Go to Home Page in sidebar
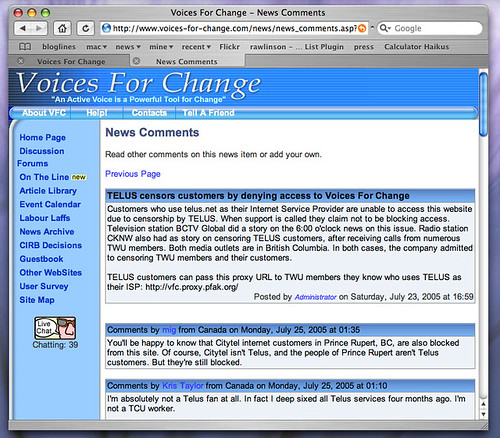The height and width of the screenshot is (438, 500). [x=42, y=137]
